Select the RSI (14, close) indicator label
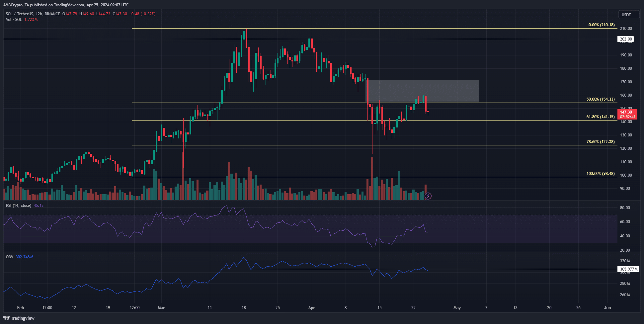This screenshot has width=644, height=324. 19,205
